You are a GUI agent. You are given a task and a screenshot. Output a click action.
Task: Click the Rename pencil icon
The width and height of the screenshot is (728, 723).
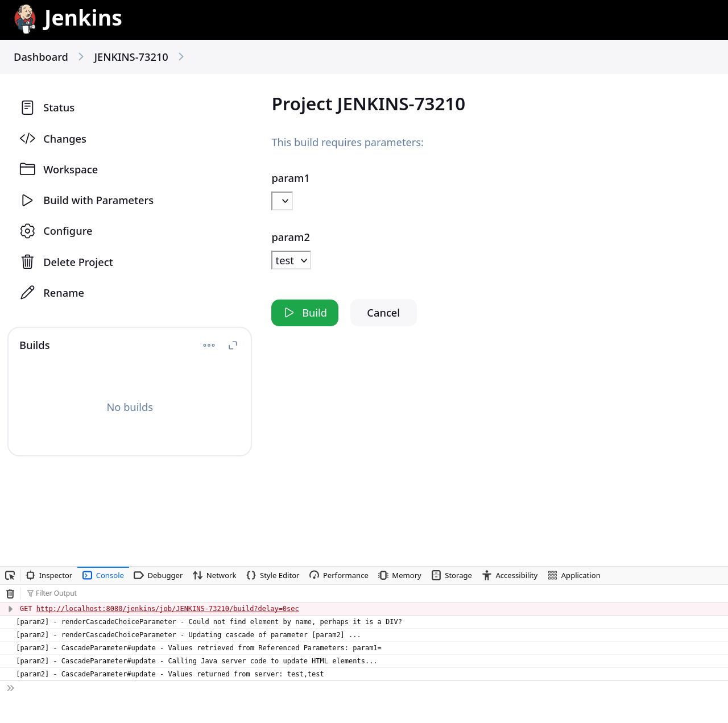pos(27,293)
